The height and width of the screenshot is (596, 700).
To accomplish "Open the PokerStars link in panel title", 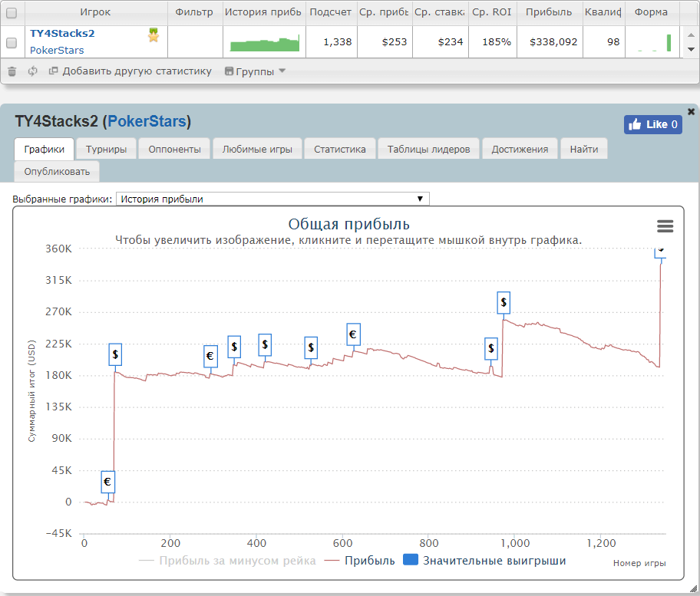I will pyautogui.click(x=147, y=122).
